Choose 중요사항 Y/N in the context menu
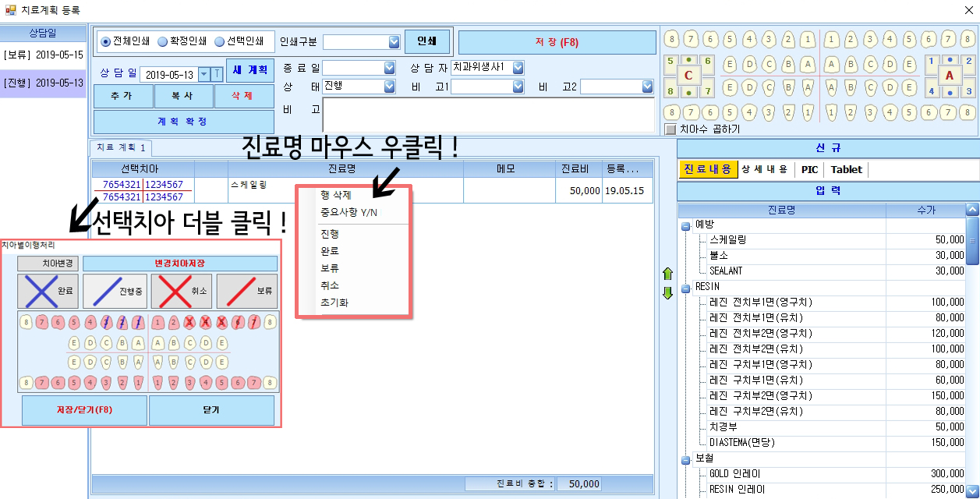This screenshot has width=980, height=499. click(348, 212)
